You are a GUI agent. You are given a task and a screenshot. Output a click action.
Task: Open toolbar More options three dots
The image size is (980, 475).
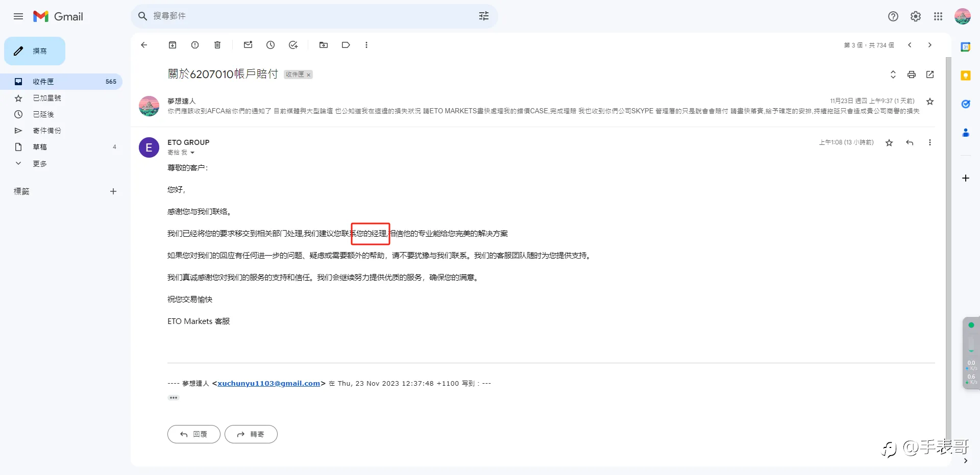pyautogui.click(x=366, y=45)
